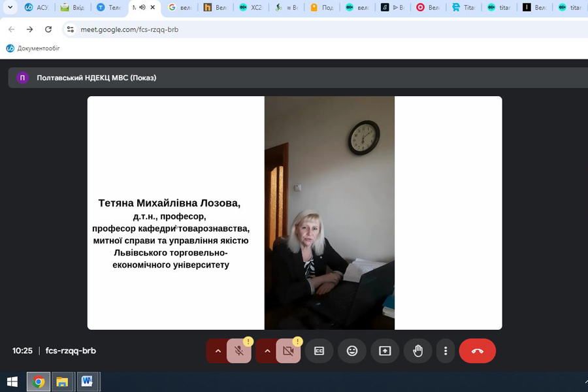Click the site information icon in address bar
Screen dimensions: 588x392
tap(71, 29)
